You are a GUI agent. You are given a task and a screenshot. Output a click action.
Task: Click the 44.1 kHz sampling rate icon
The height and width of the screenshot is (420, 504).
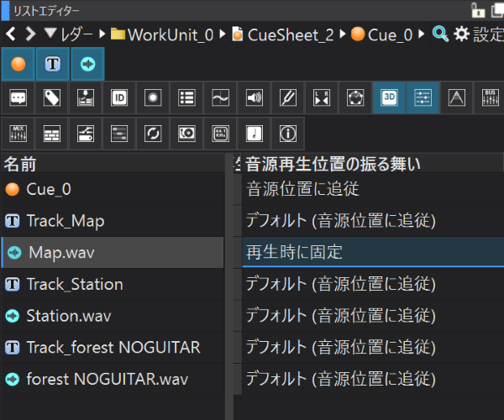pyautogui.click(x=220, y=134)
